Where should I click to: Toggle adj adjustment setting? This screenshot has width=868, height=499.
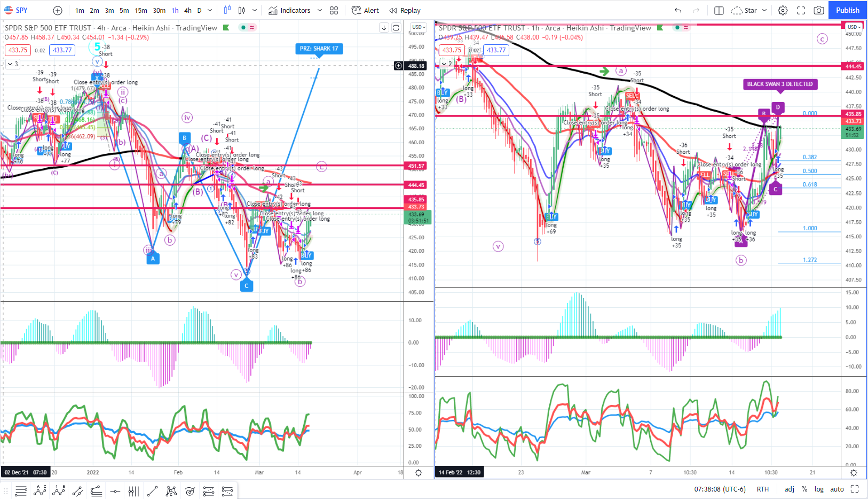(790, 489)
